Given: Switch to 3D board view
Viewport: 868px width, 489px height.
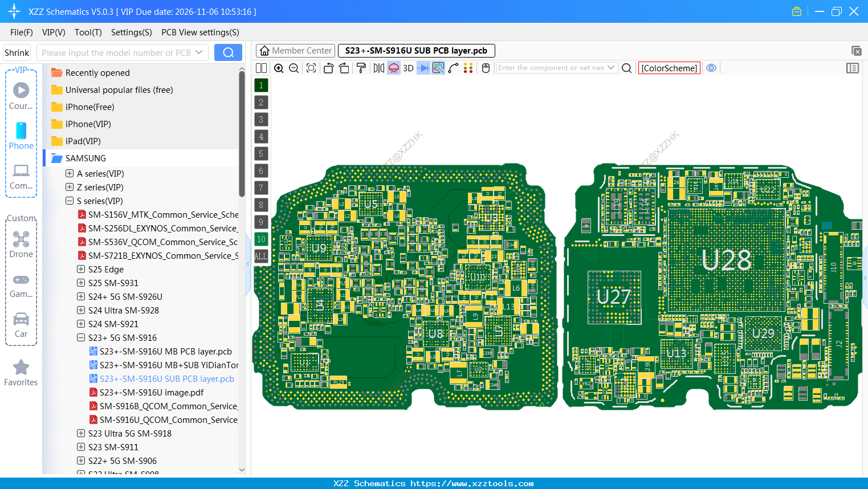Looking at the screenshot, I should (409, 68).
